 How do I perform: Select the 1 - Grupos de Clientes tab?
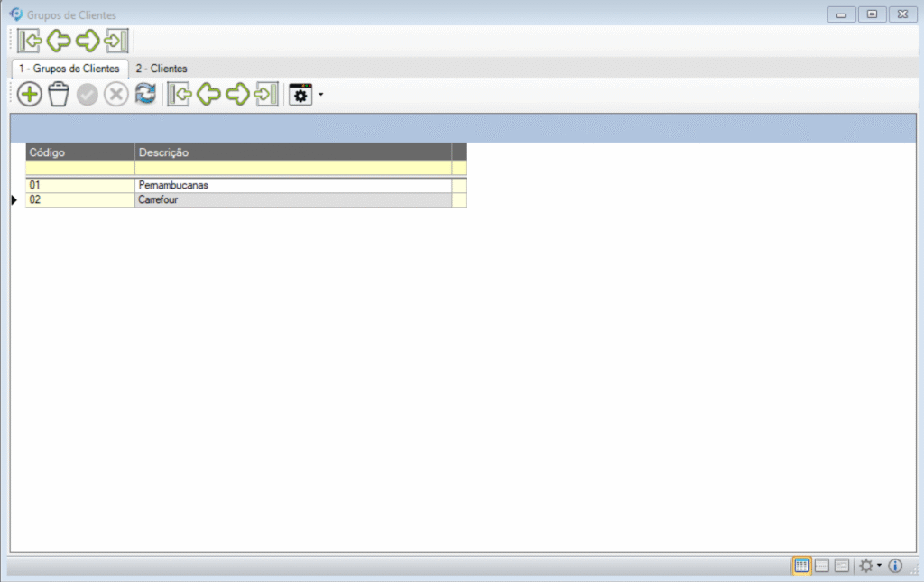point(69,69)
